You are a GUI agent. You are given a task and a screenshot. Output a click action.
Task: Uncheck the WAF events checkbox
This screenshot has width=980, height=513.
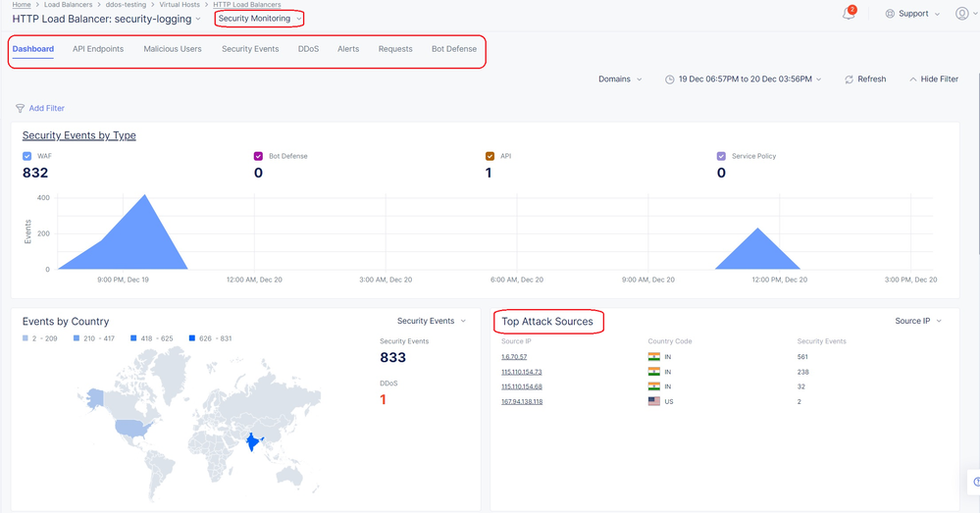point(27,156)
